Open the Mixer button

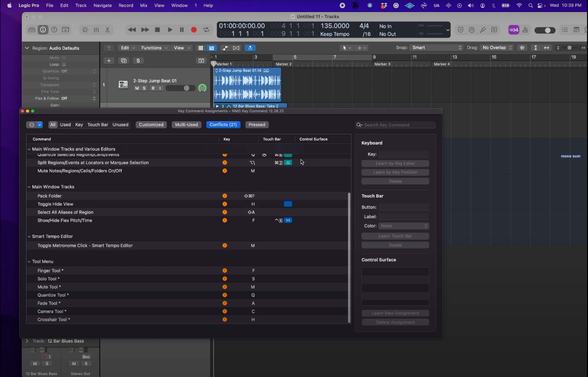[x=96, y=30]
